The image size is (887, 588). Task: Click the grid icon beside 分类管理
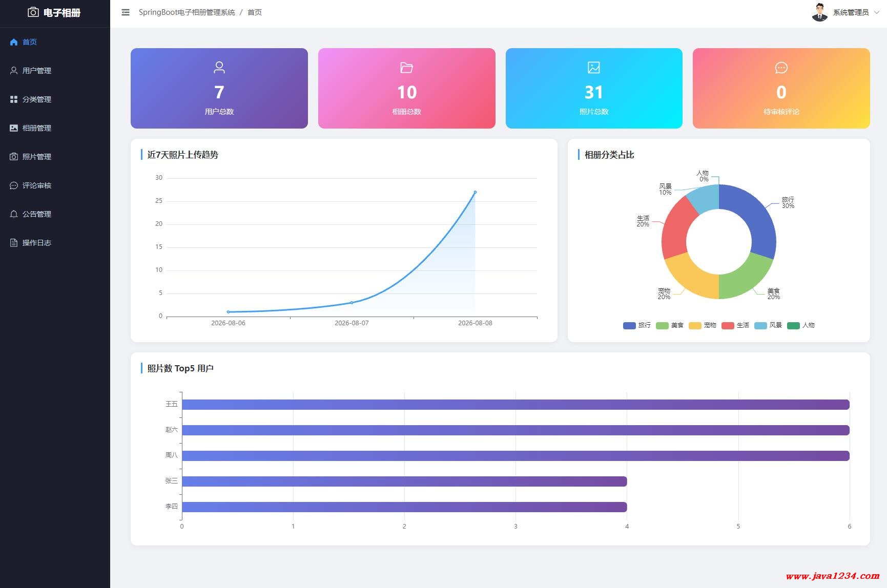coord(14,99)
